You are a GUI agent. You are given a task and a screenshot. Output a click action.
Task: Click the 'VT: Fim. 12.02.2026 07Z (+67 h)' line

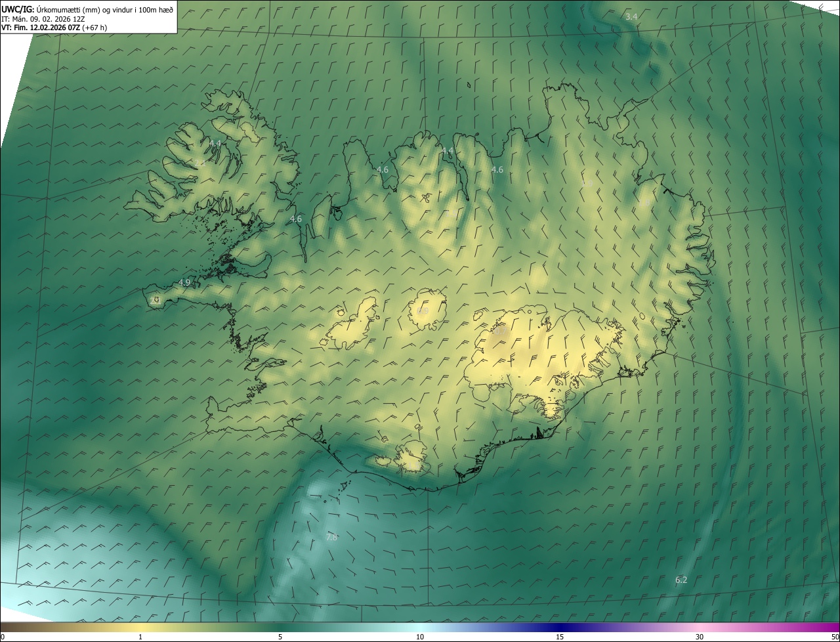point(54,28)
